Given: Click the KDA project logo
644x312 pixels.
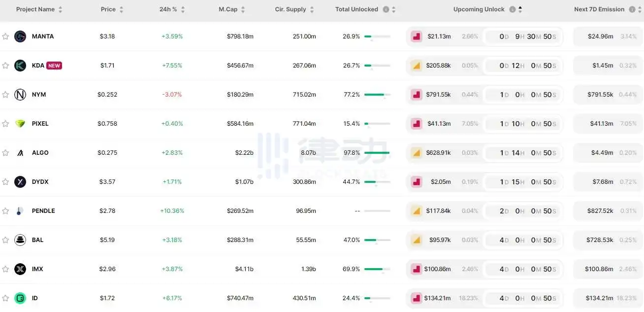Looking at the screenshot, I should coord(20,66).
